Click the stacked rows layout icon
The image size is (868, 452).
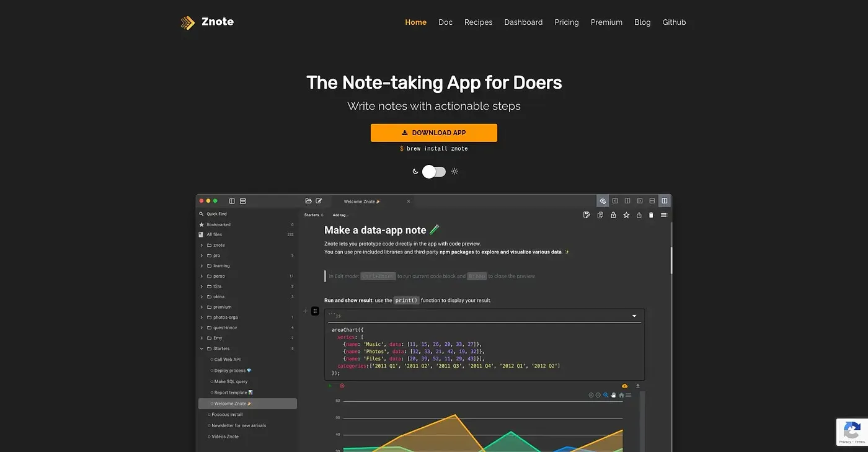(x=242, y=201)
